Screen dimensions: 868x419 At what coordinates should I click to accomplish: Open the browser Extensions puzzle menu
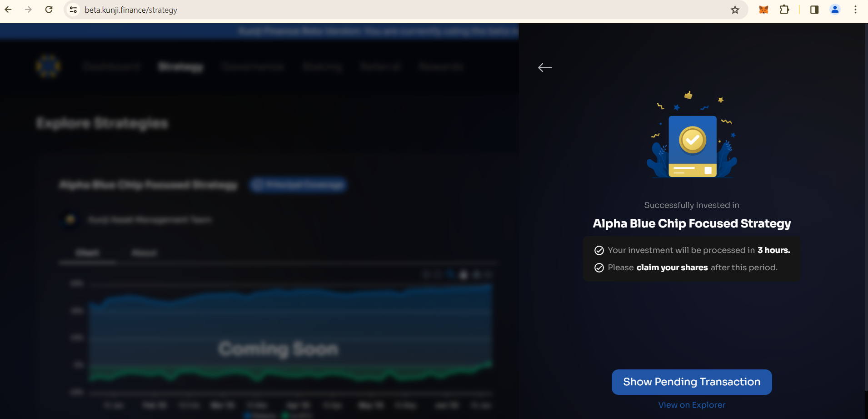(x=784, y=10)
